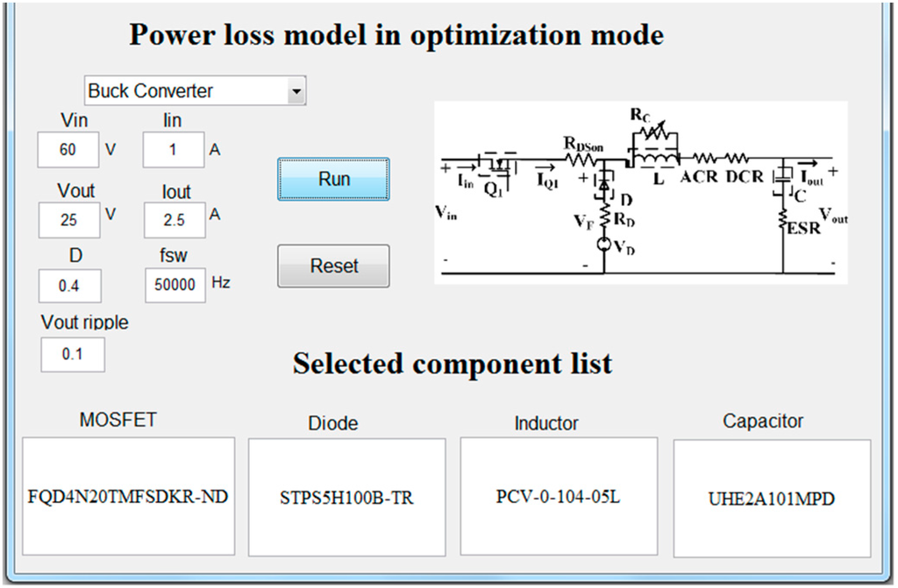Click the MOSFET part number FQD4N20TMFSDKR-ND box
The image size is (898, 588).
point(128,497)
